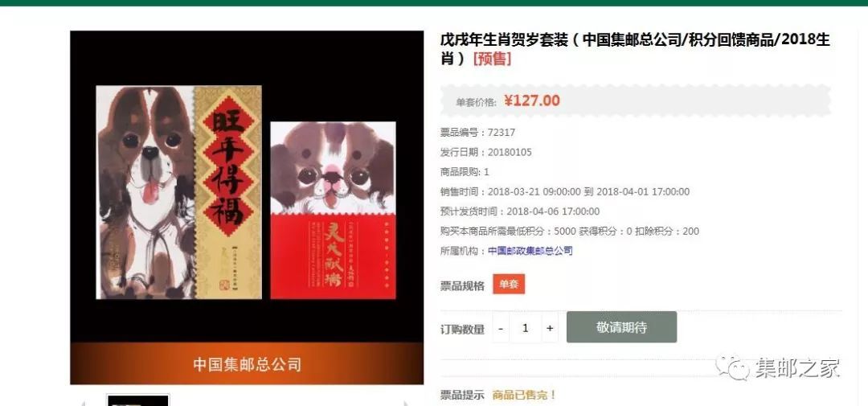The width and height of the screenshot is (868, 406).
Task: Click the WeChat logo icon watermark
Action: (x=734, y=367)
